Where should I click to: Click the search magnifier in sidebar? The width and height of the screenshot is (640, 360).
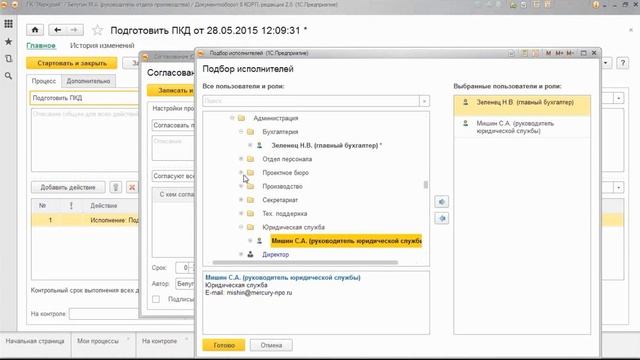[8, 76]
